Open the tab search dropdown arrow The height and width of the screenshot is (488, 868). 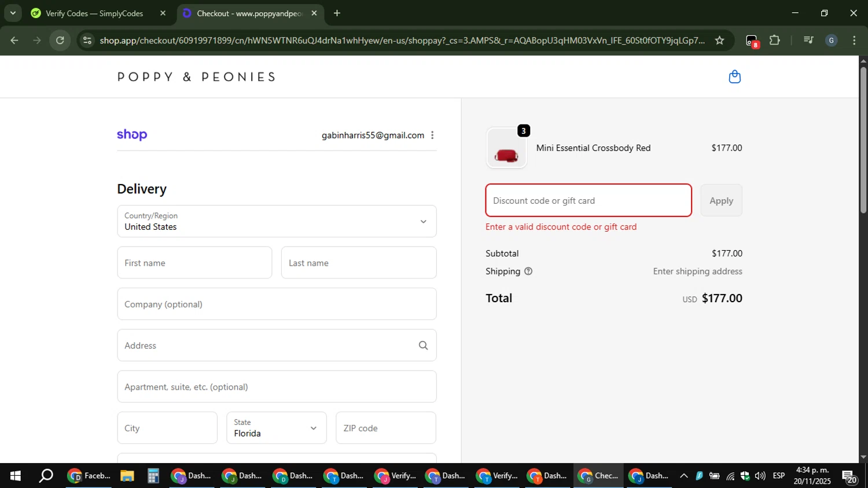(13, 13)
